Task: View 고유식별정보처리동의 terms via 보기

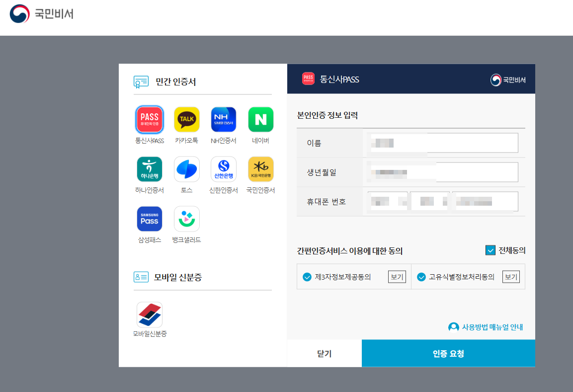Action: (x=511, y=277)
